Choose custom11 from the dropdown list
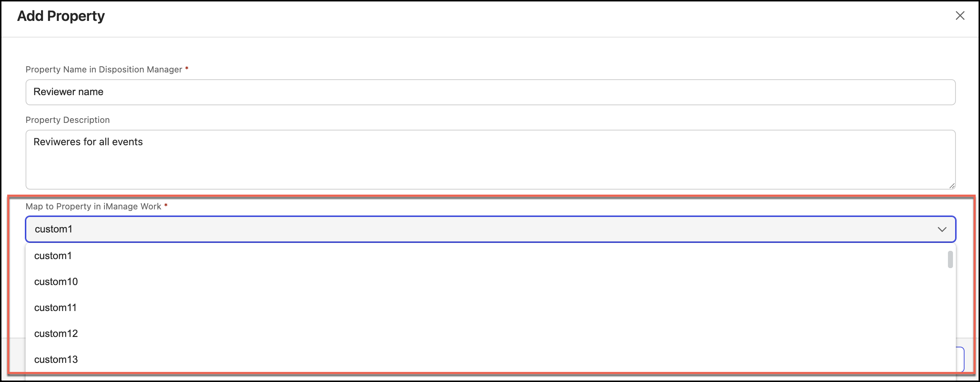This screenshot has height=382, width=980. 55,307
